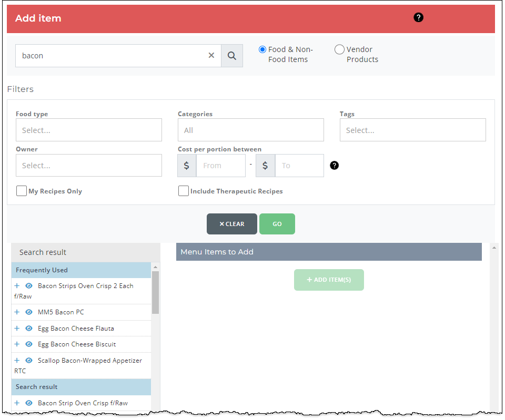
Task: Check Include Therapeutic Recipes
Action: point(184,191)
